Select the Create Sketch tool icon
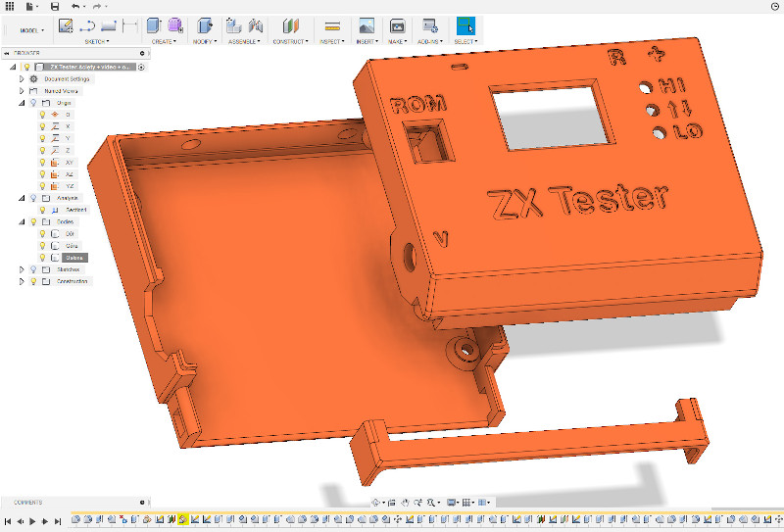784x532 pixels. [66, 25]
